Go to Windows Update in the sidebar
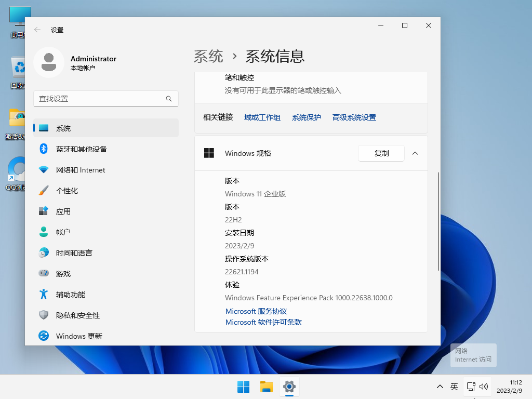532x399 pixels. tap(79, 336)
